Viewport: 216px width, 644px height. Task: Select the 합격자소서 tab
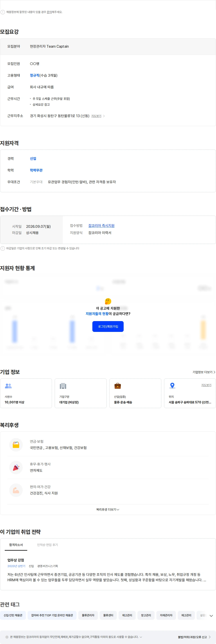(x=16, y=545)
